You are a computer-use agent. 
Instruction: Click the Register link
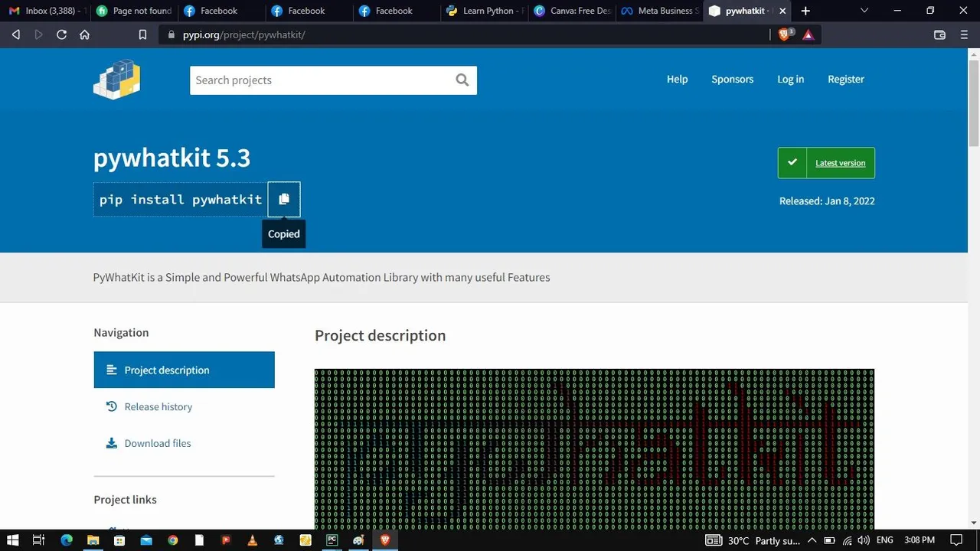[x=845, y=79]
